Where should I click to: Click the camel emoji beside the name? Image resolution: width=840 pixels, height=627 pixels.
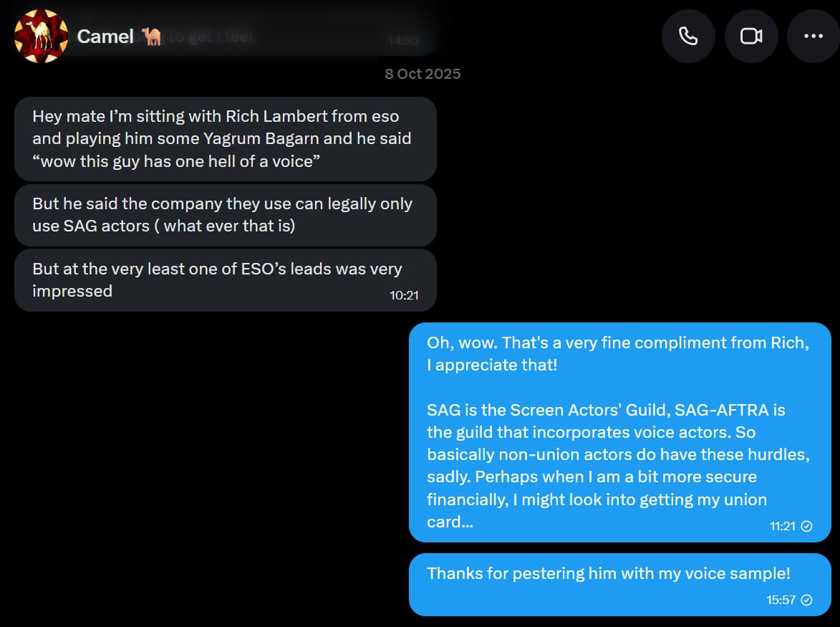point(152,37)
